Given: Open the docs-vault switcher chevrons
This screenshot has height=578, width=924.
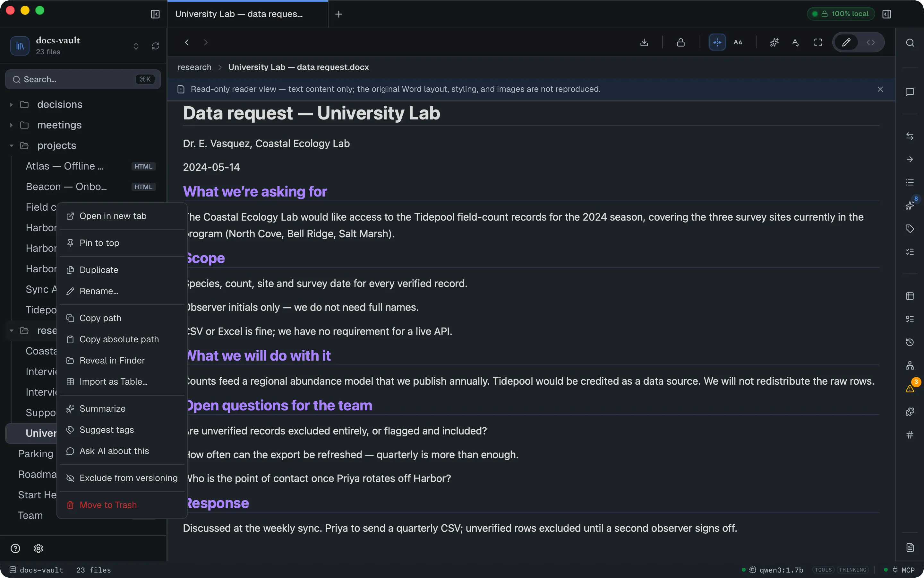Looking at the screenshot, I should pyautogui.click(x=136, y=46).
